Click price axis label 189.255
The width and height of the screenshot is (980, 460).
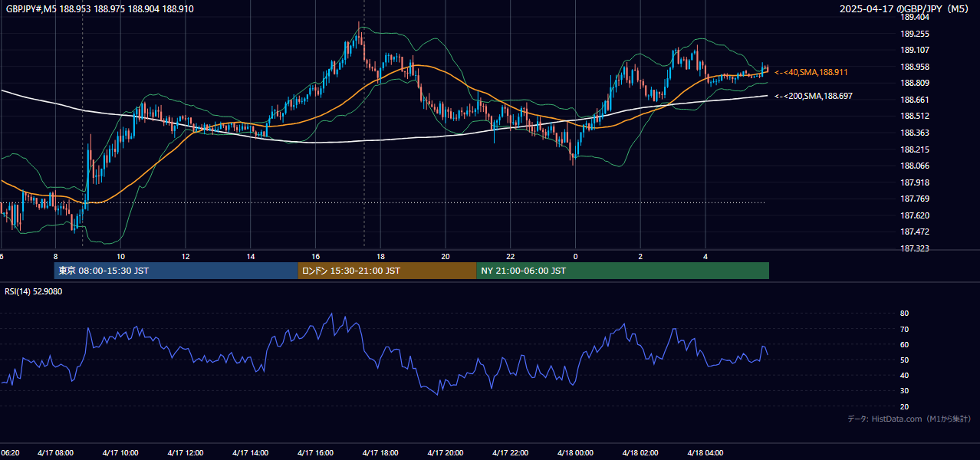[x=915, y=34]
